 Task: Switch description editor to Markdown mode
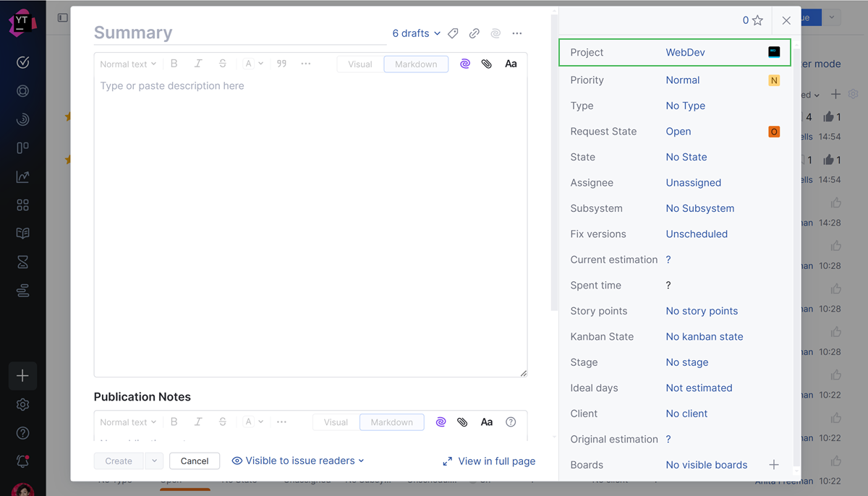pos(415,64)
